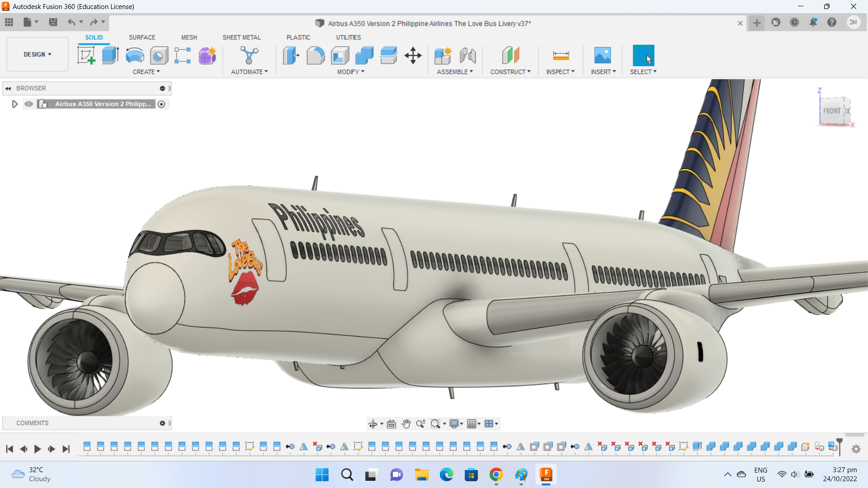Open the Design workspace dropdown
The image size is (868, 488).
38,54
